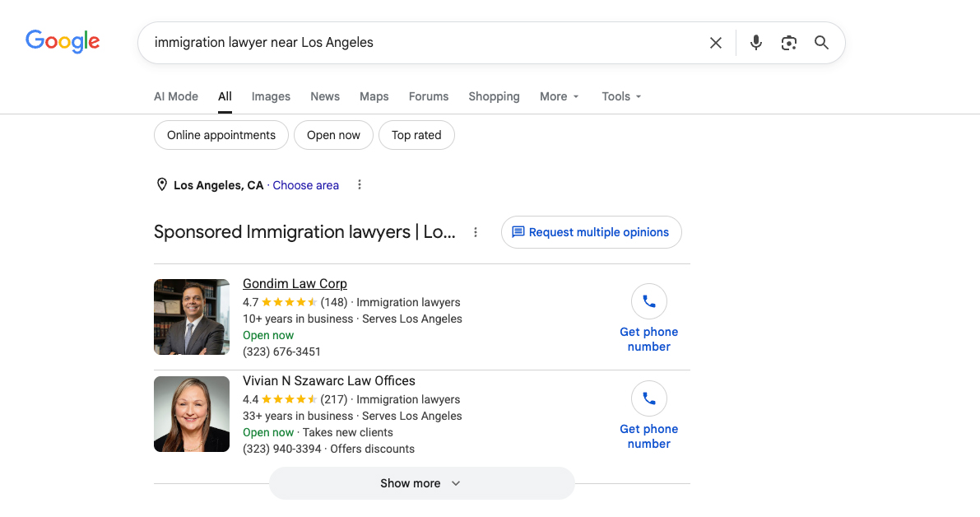Expand listings with Show more button
Screen dimensions: 980x517
tap(422, 483)
